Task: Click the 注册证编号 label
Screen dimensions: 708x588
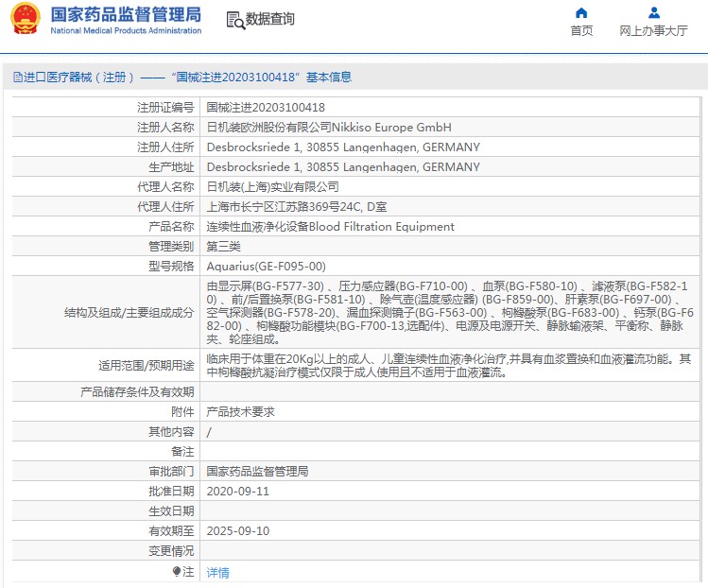Action: (x=165, y=108)
